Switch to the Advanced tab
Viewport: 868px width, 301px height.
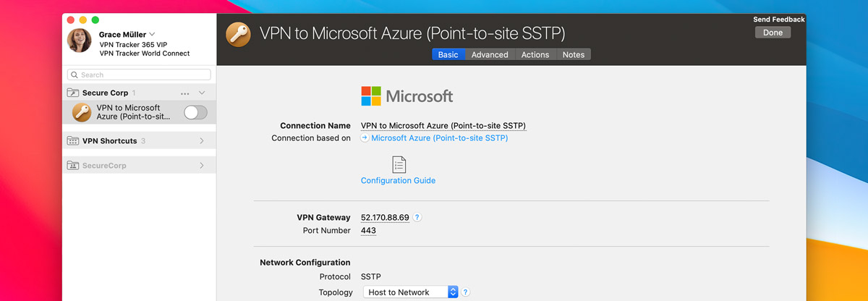click(x=490, y=54)
